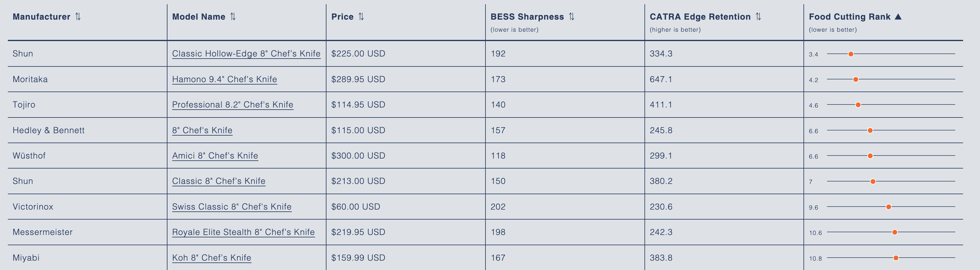Select the Moritaka manufacturer cell

(30, 79)
